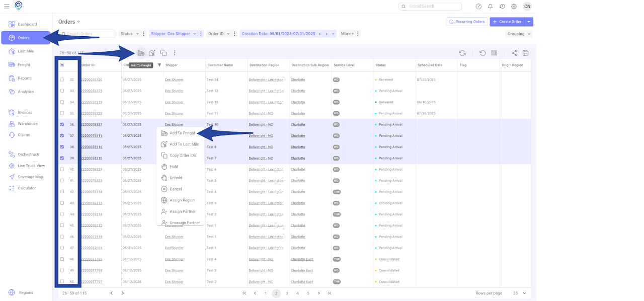
Task: Open the Order ID filter dropdown
Action: tap(218, 34)
